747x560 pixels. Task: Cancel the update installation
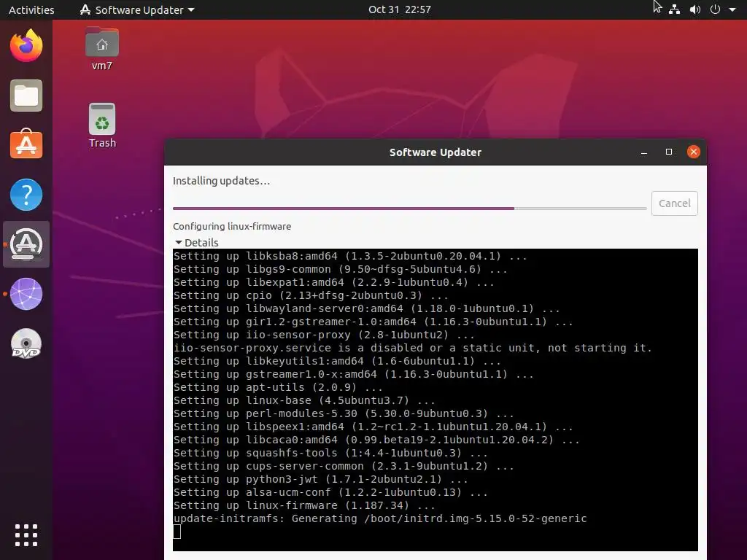tap(674, 203)
